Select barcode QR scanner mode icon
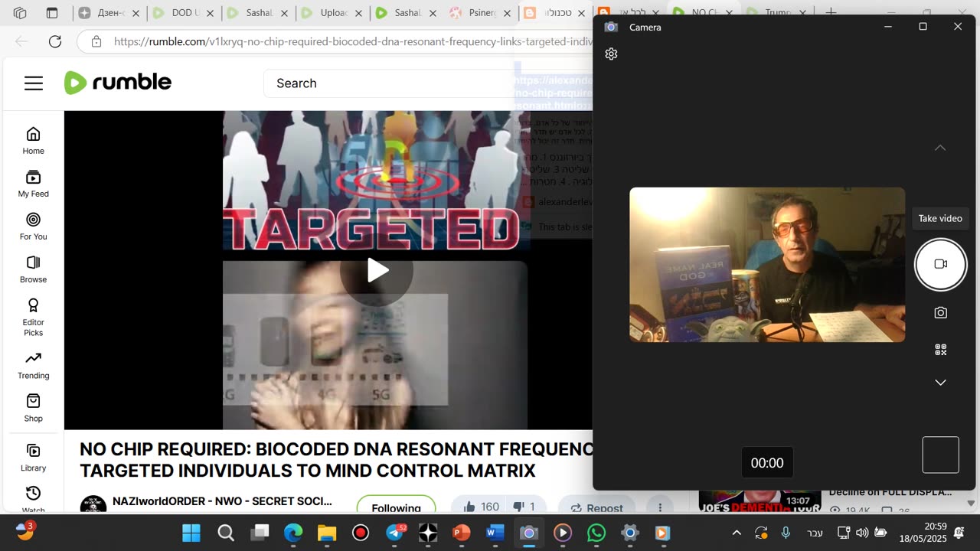 point(940,350)
